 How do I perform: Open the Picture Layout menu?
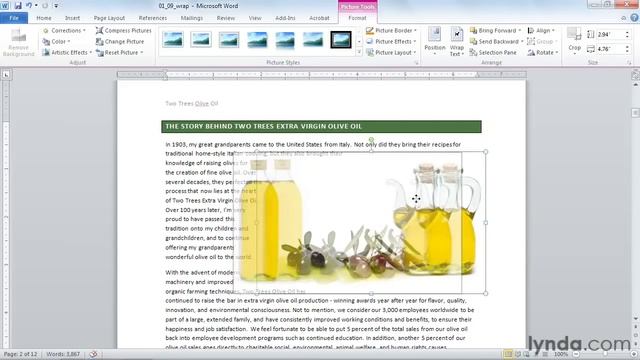tap(391, 53)
